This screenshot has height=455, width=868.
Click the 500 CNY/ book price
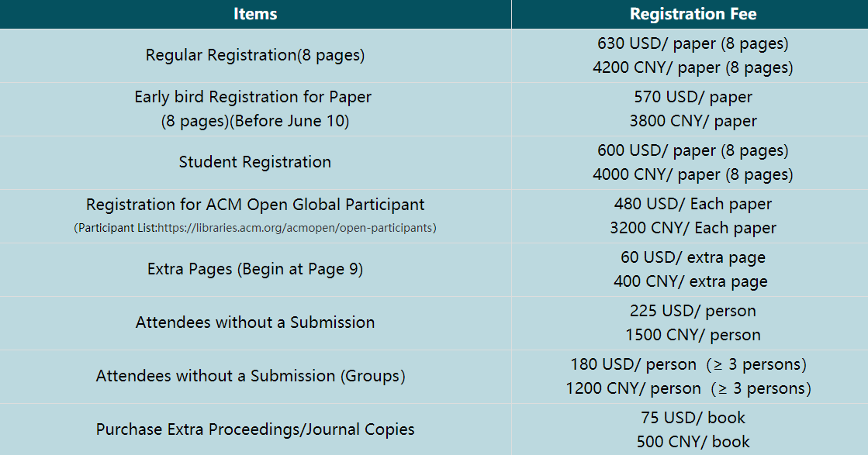693,442
